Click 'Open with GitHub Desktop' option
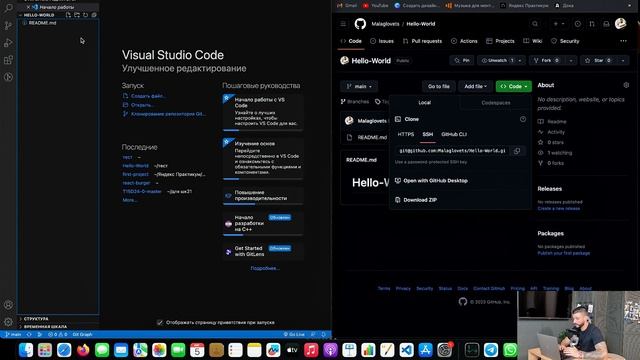The image size is (640, 360). pyautogui.click(x=431, y=181)
